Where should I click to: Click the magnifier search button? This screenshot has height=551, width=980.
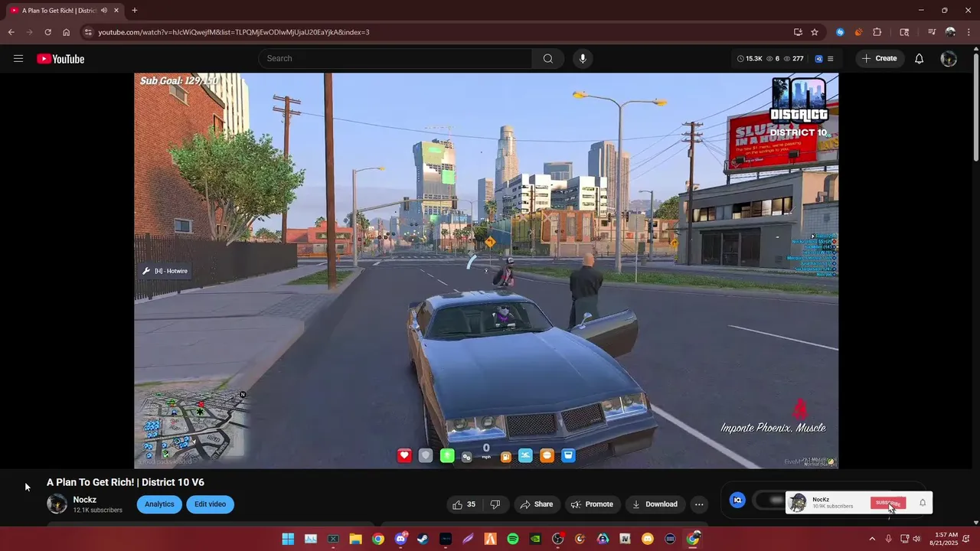[548, 58]
